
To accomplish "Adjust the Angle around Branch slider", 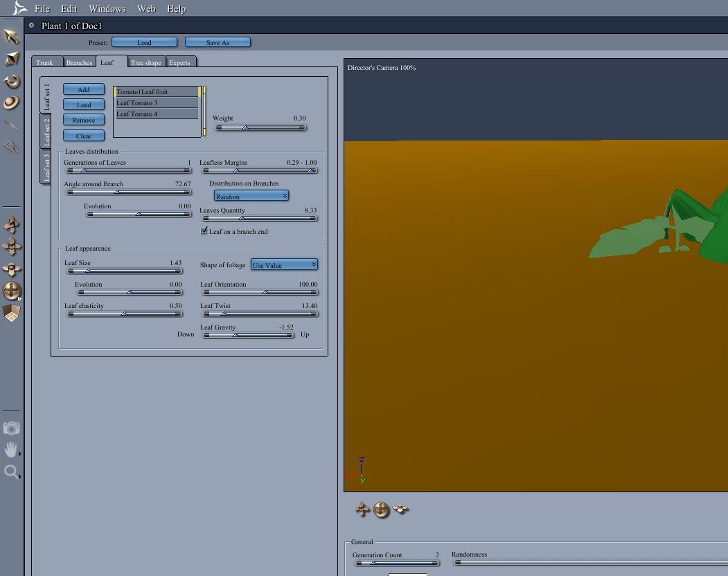I will click(x=129, y=192).
